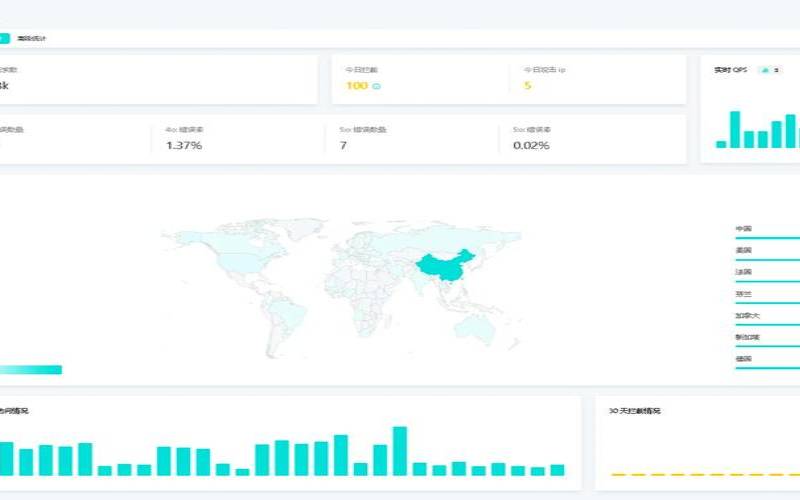
Task: Click the United States on the map
Action: click(240, 263)
